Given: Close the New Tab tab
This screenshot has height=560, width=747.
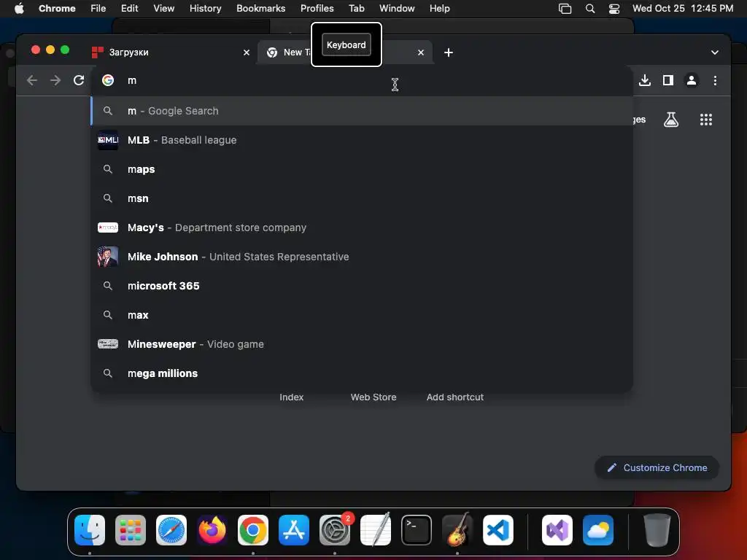Looking at the screenshot, I should pos(421,52).
